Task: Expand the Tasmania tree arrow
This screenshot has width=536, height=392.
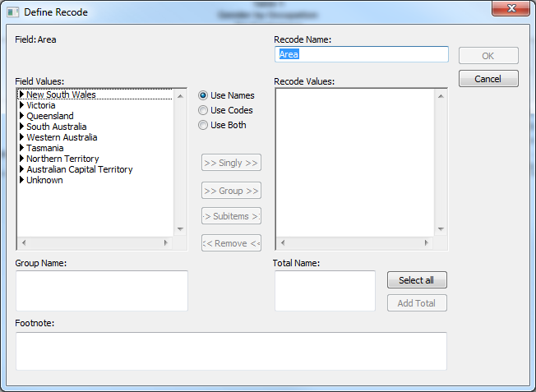Action: (21, 148)
